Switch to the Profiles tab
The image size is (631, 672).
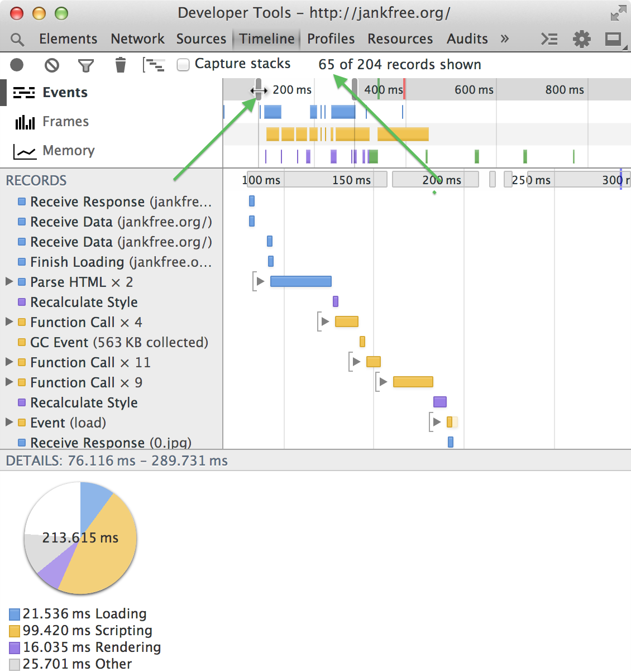331,39
